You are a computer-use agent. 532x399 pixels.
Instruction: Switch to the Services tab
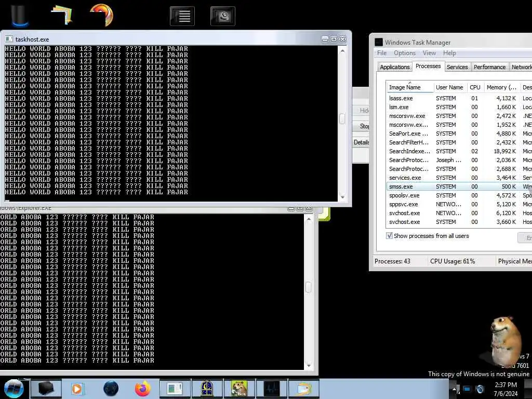(x=457, y=67)
